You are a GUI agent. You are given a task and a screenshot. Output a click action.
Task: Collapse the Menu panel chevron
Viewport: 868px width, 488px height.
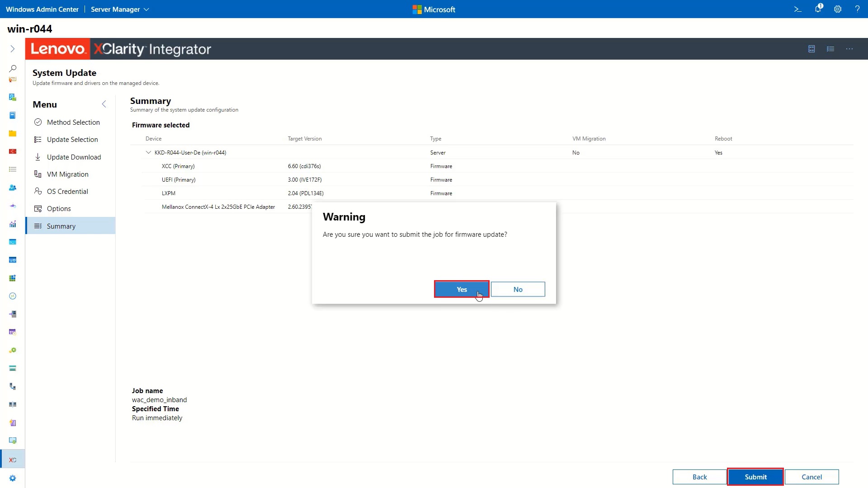tap(104, 104)
